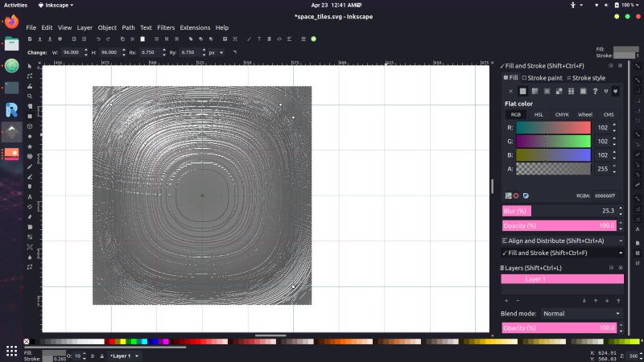Open Text and Font dialog icon
Image resolution: width=644 pixels, height=362 pixels.
pos(259,39)
